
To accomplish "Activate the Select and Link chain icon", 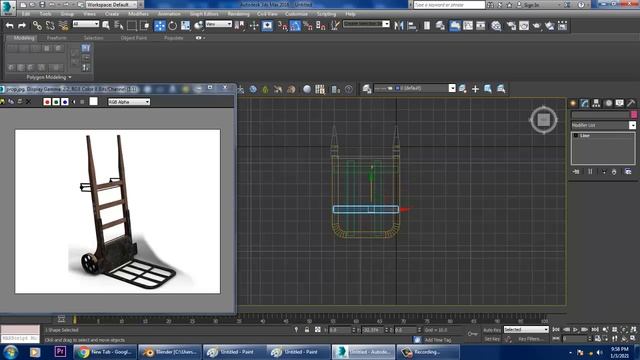I will (37, 26).
